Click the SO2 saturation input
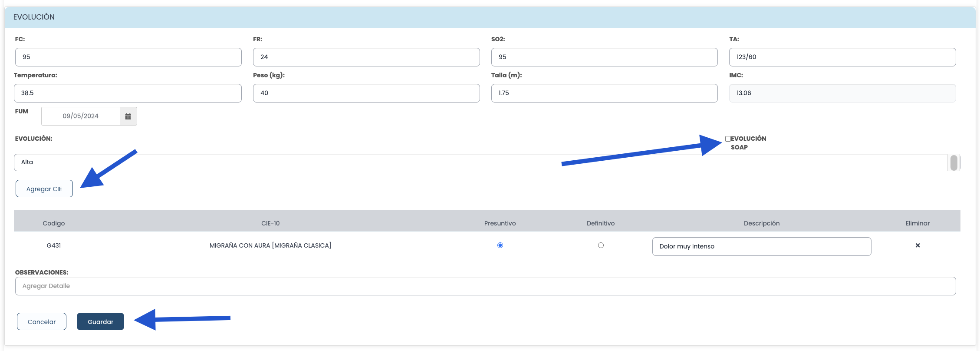The height and width of the screenshot is (351, 980). (604, 57)
